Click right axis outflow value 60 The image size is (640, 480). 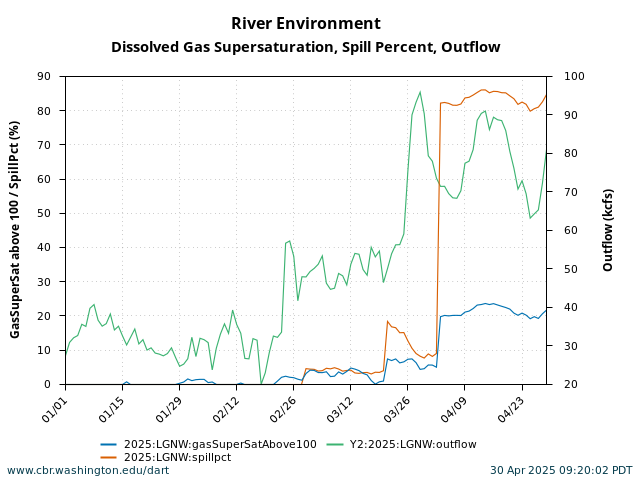(x=571, y=230)
